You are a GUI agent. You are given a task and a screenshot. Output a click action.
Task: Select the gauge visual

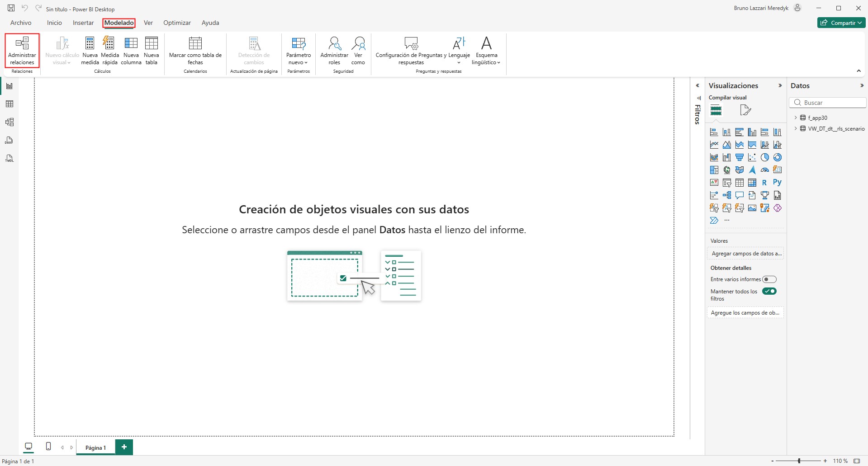tap(765, 170)
